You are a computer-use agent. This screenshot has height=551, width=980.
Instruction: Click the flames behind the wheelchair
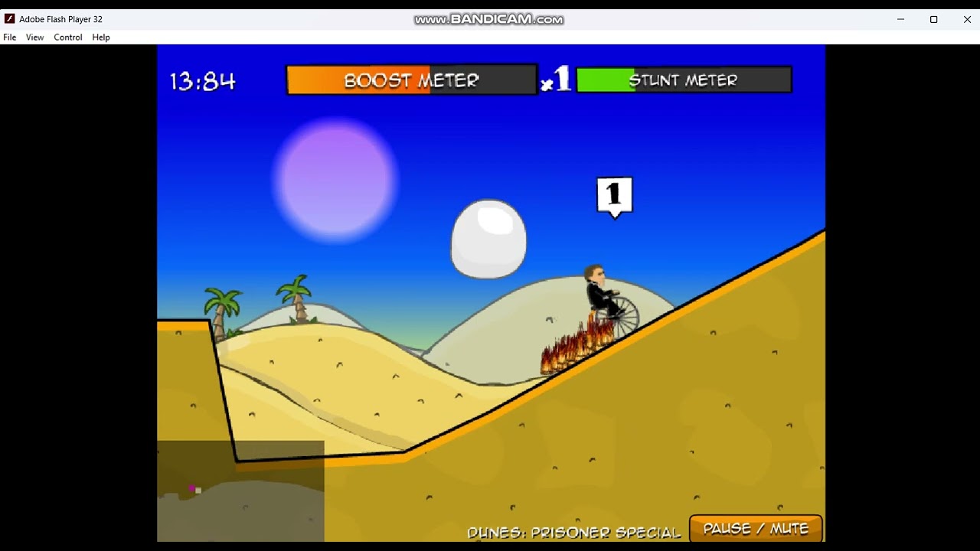click(577, 347)
